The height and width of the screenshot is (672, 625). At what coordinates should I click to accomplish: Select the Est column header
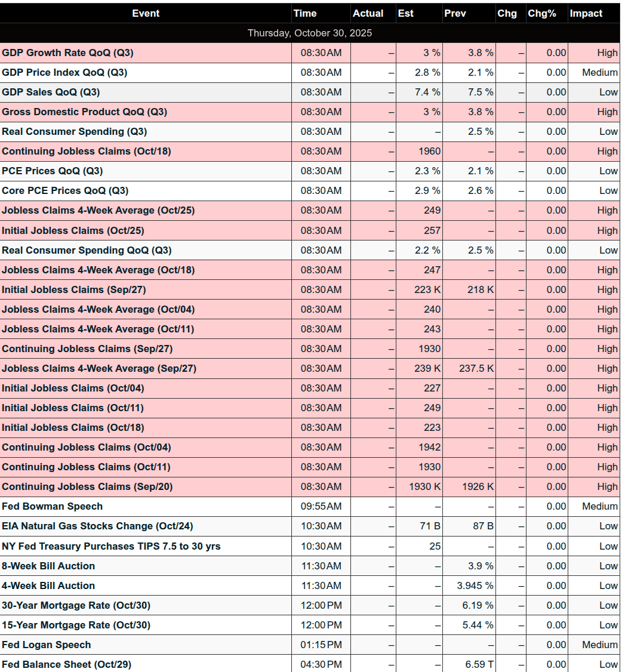[405, 13]
